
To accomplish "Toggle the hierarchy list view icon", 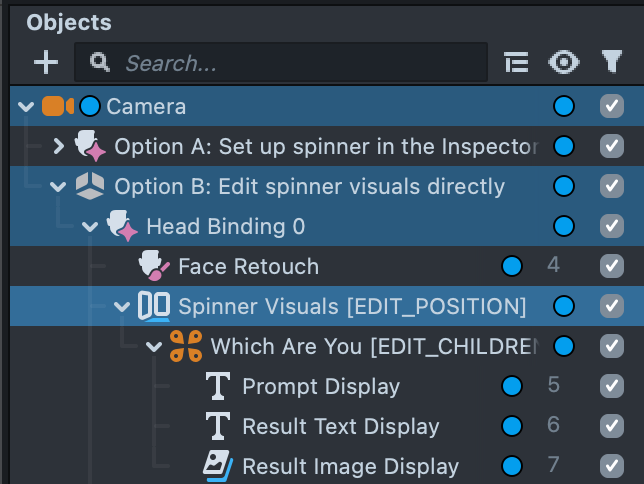I will 515,63.
